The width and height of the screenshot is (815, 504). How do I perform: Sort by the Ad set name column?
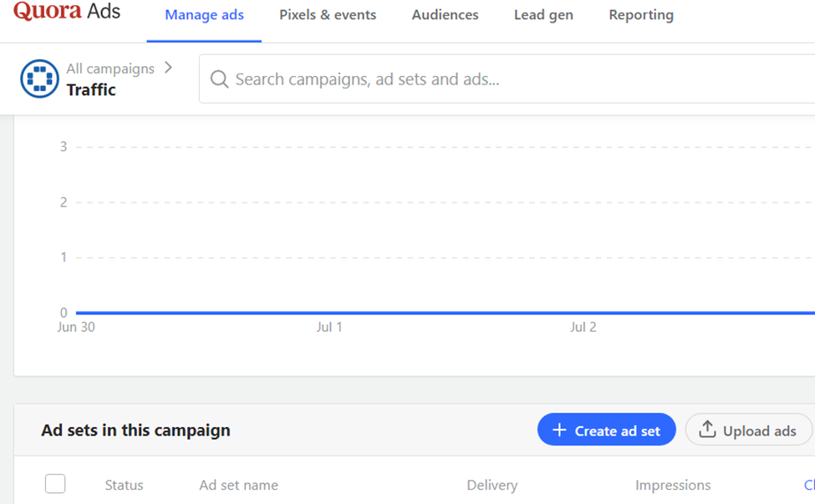[x=238, y=485]
